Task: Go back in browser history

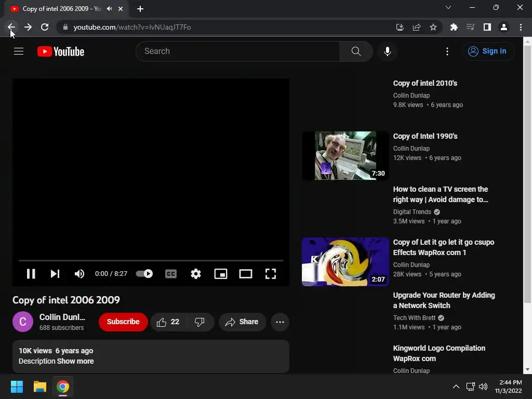Action: coord(11,27)
